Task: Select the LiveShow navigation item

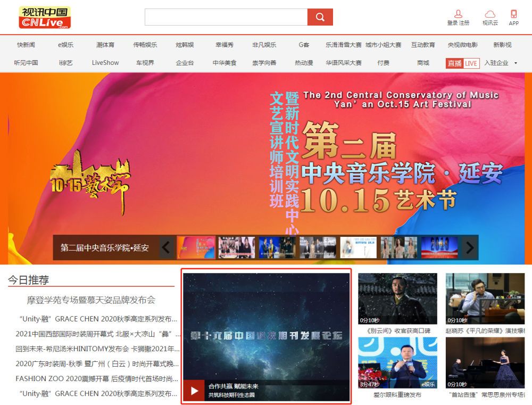Action: click(105, 63)
